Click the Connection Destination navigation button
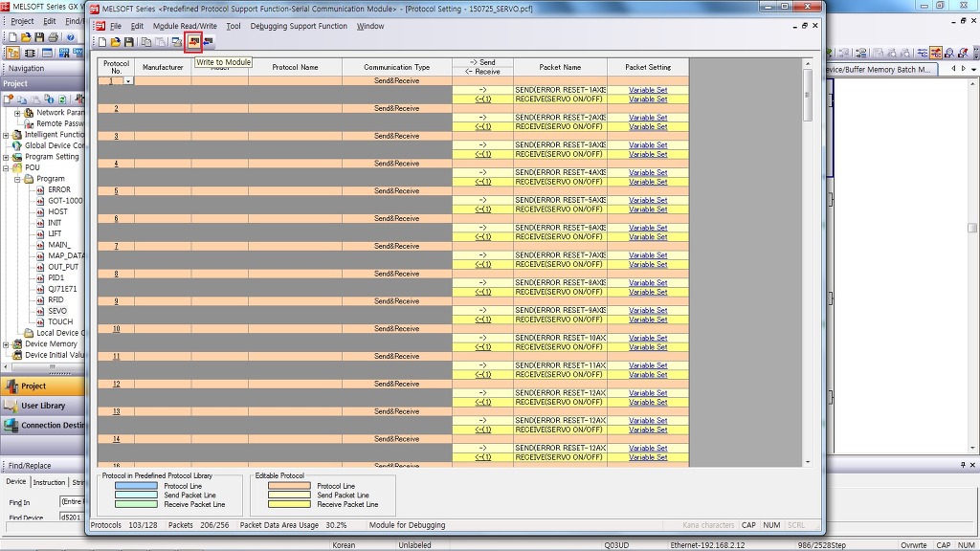The height and width of the screenshot is (551, 980). [42, 426]
